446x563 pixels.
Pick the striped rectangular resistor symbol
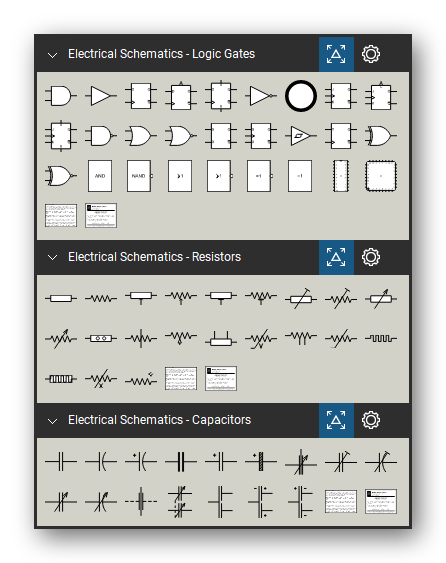(x=61, y=378)
